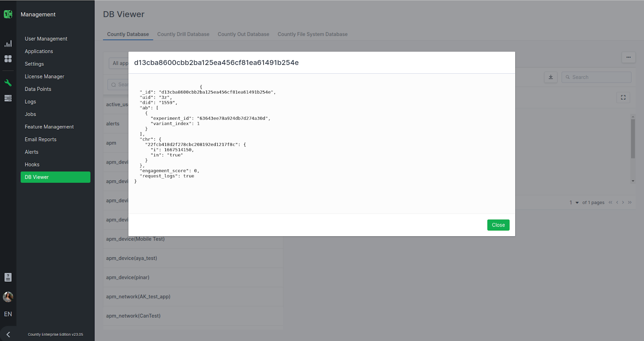Click the dialog title document ID

[x=216, y=62]
